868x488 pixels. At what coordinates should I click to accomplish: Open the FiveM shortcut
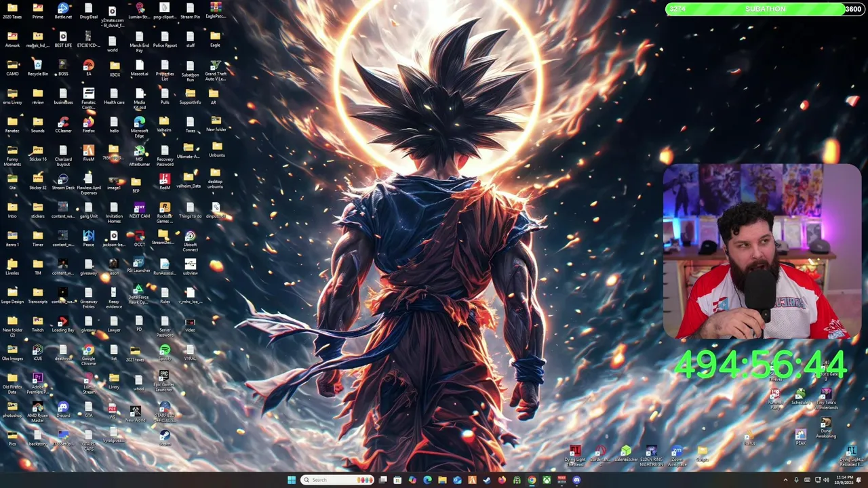click(x=89, y=153)
